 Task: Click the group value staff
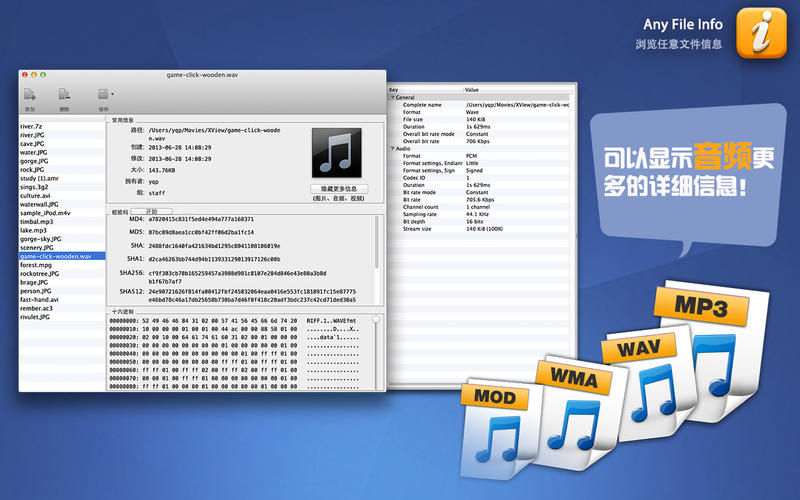pyautogui.click(x=157, y=193)
